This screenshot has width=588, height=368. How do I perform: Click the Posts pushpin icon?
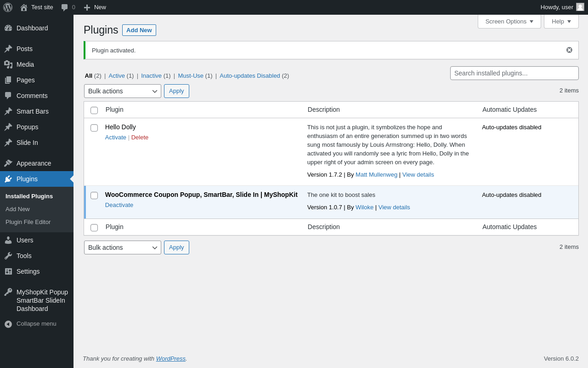tap(8, 49)
